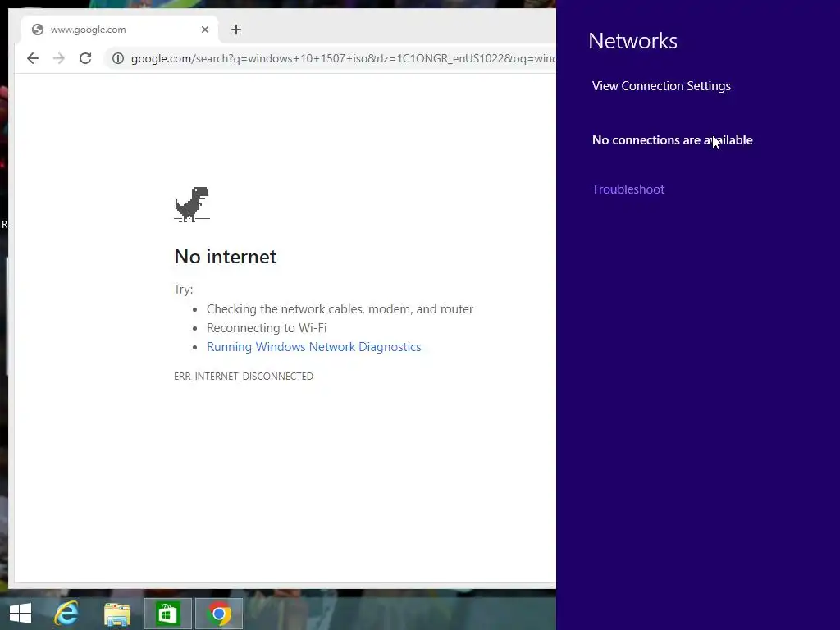
Task: View site information icon in address bar
Action: tap(118, 58)
